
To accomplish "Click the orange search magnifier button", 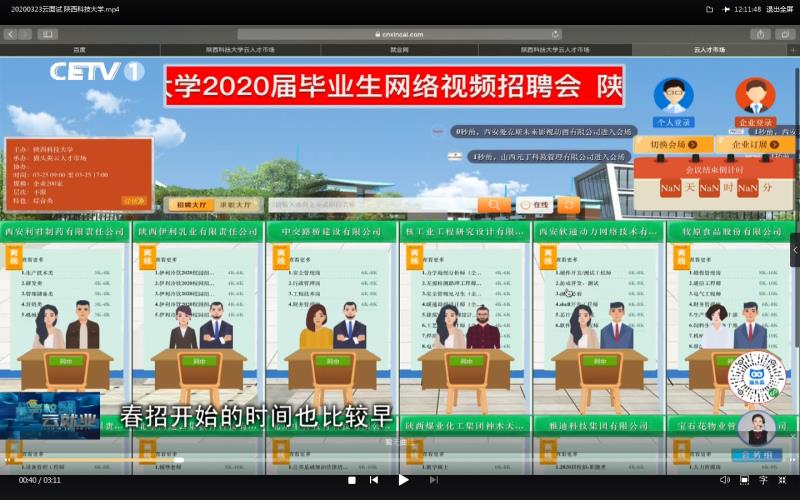I will 493,205.
